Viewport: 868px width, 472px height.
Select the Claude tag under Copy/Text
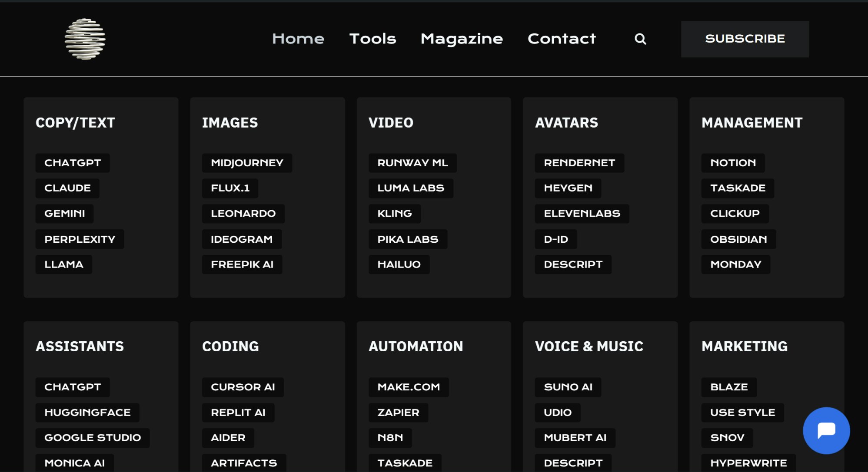[67, 188]
